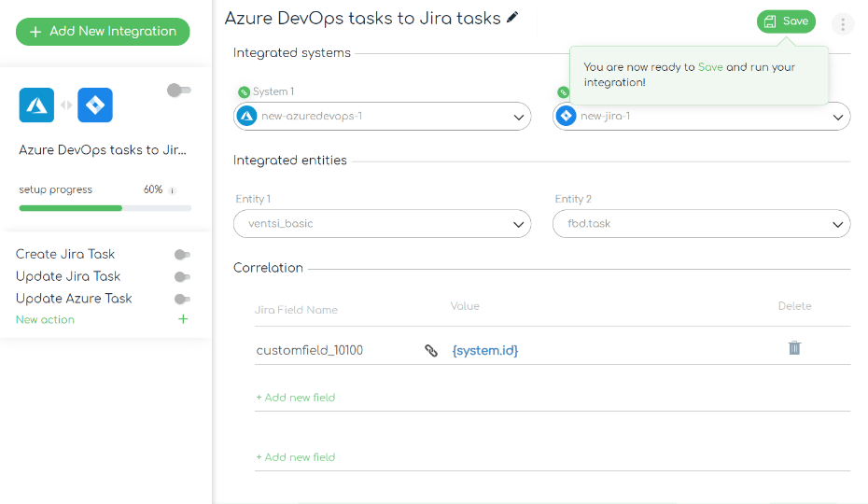Enable the Update Azure Task action toggle
This screenshot has width=868, height=504.
tap(182, 299)
